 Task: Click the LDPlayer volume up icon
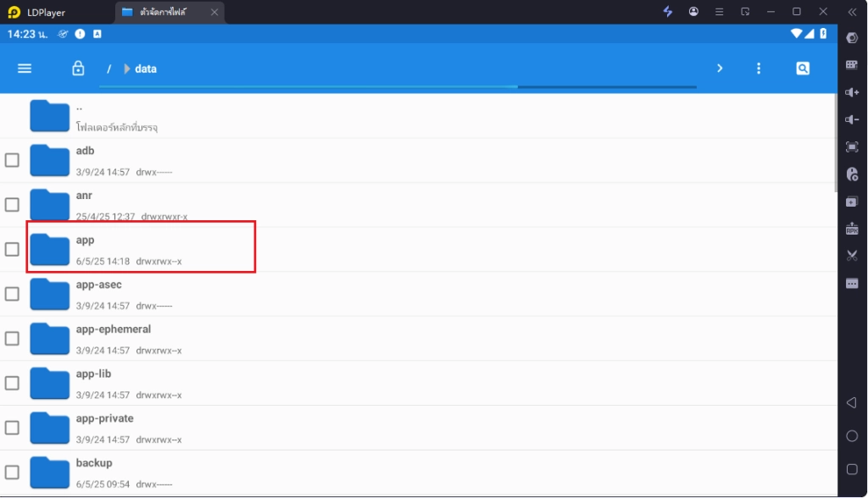point(852,92)
